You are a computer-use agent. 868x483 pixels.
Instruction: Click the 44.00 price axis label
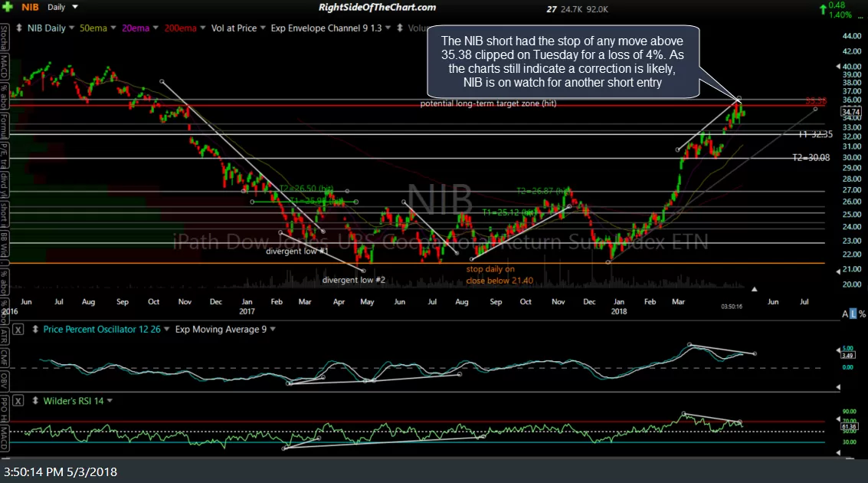click(851, 36)
